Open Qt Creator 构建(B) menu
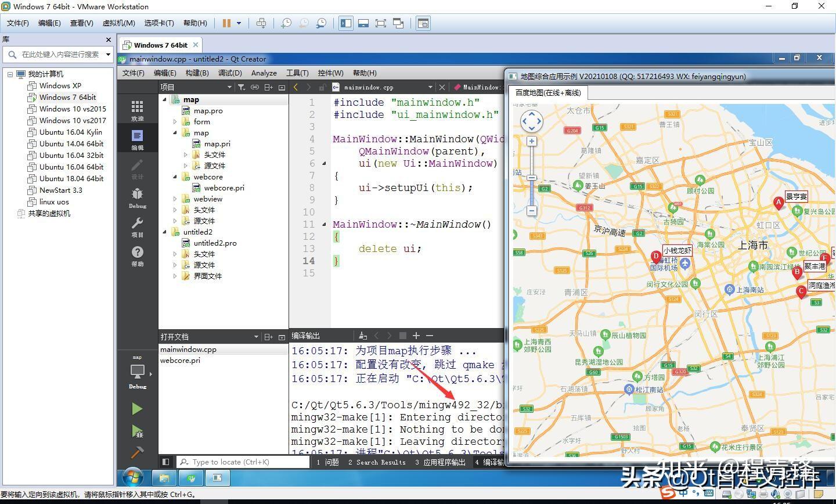Viewport: 836px width, 504px height. 197,73
